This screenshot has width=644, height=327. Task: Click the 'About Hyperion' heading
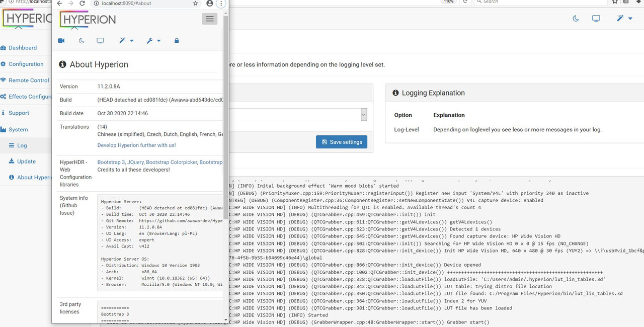click(x=99, y=64)
